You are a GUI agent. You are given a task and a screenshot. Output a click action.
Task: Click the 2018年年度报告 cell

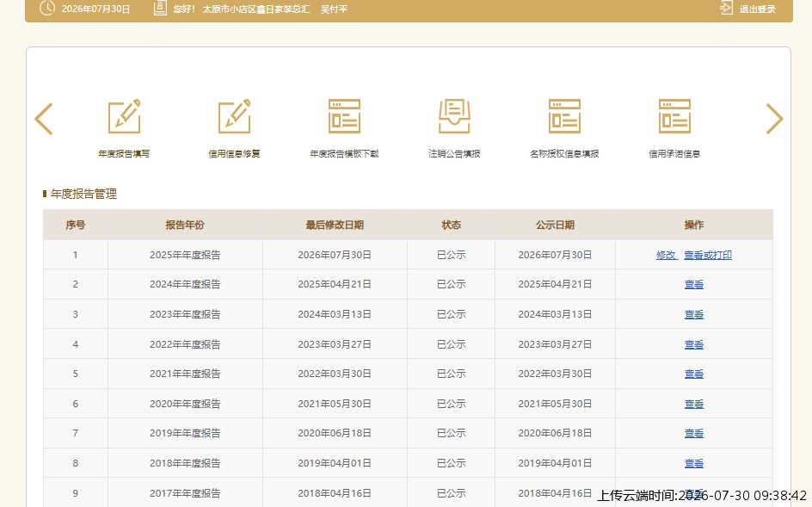click(185, 463)
